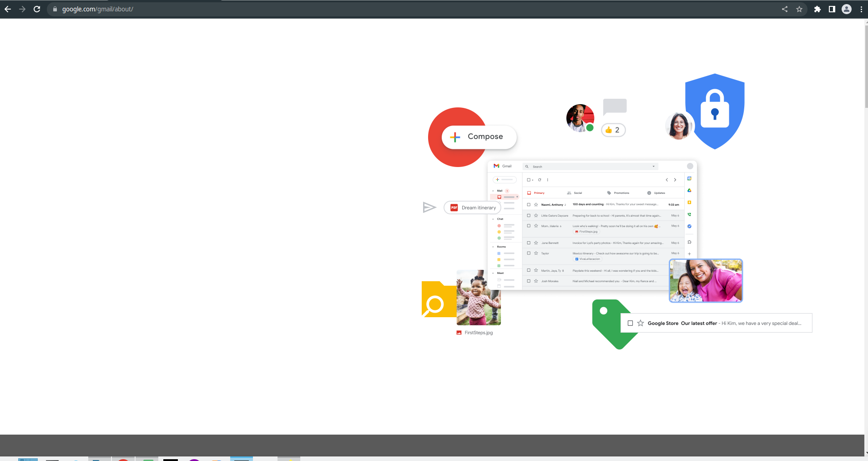Go back to the previous page
Image resolution: width=868 pixels, height=461 pixels.
(x=8, y=9)
